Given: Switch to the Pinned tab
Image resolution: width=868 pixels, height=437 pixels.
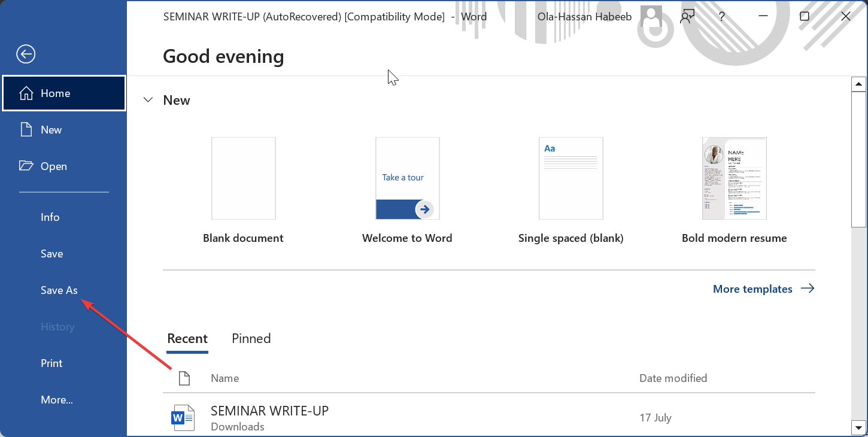Looking at the screenshot, I should tap(251, 338).
